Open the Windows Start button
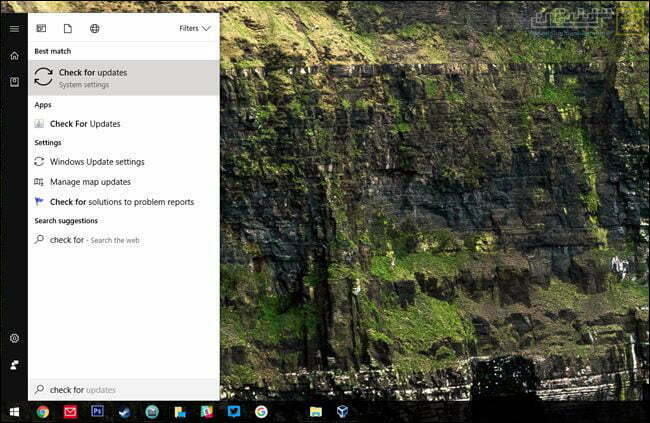650x423 pixels. point(14,412)
